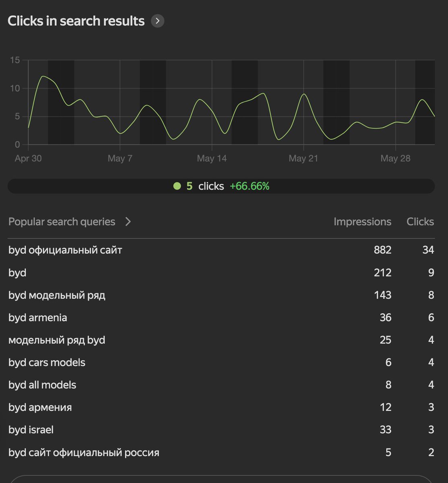This screenshot has height=483, width=448.
Task: Click clicks value 34
Action: (428, 250)
